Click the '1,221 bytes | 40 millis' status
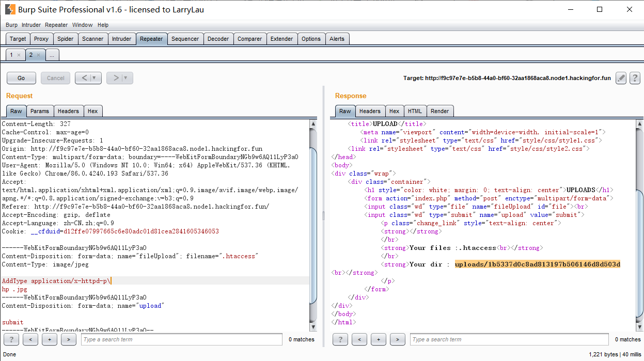 [x=615, y=355]
